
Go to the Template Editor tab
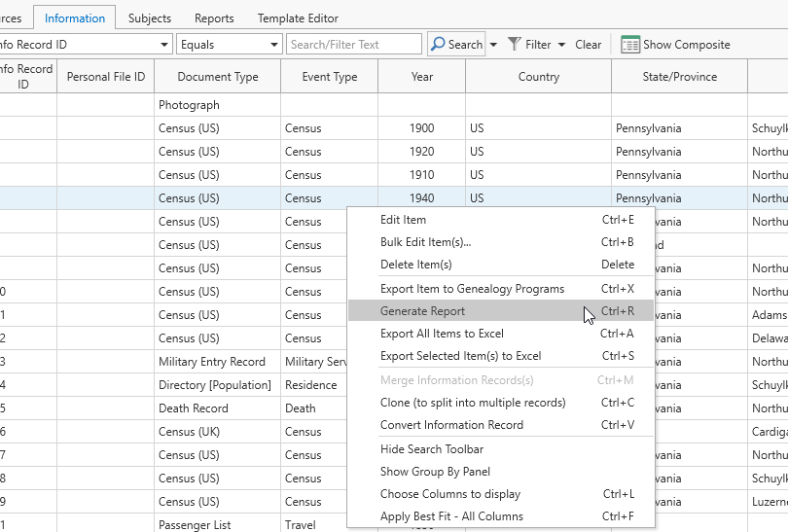coord(298,18)
